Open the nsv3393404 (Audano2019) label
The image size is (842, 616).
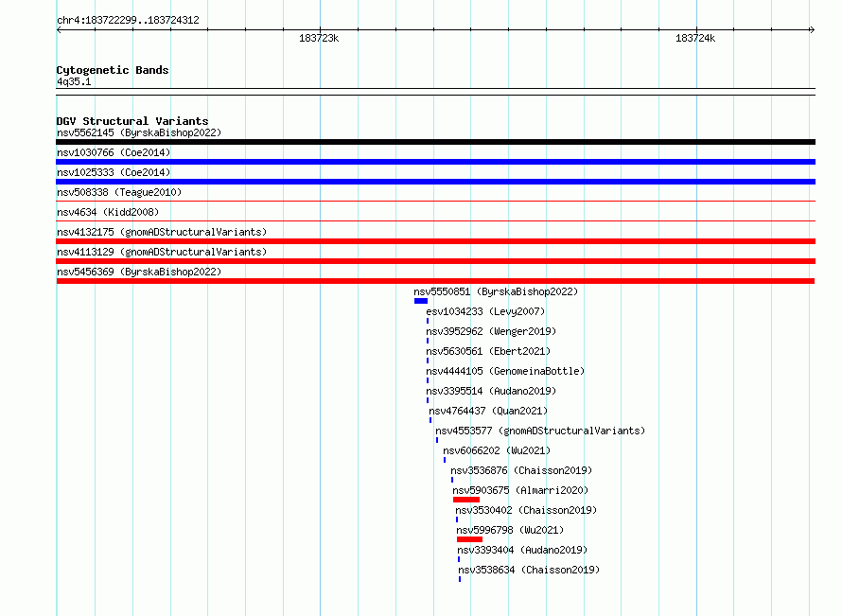(x=522, y=550)
